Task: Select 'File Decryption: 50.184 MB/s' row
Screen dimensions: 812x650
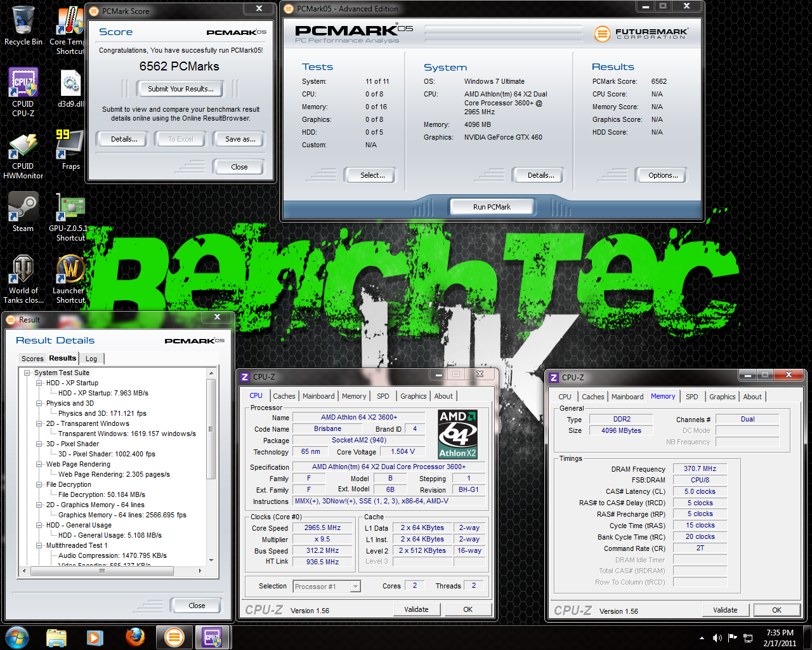Action: [101, 494]
